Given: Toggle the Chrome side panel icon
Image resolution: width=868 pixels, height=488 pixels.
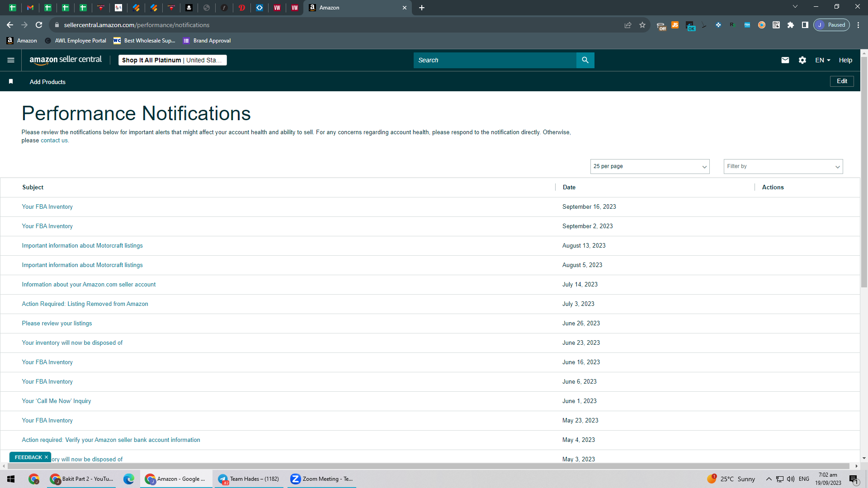Looking at the screenshot, I should pos(805,25).
